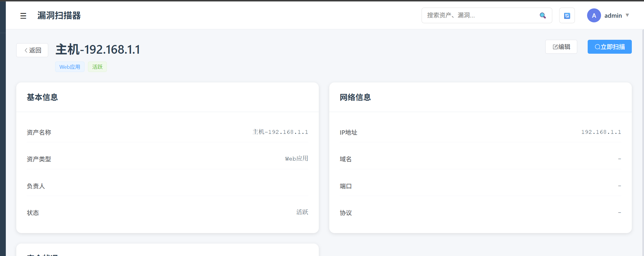Select the 基本信息 card header
Image resolution: width=644 pixels, height=256 pixels.
click(42, 97)
